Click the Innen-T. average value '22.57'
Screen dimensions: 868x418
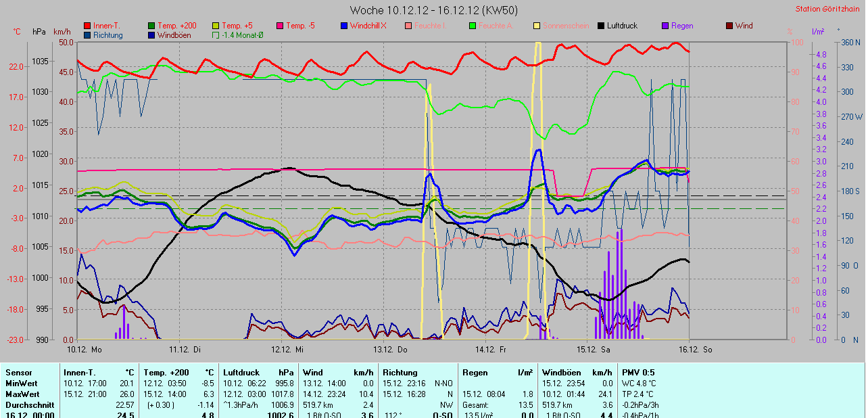pos(125,404)
